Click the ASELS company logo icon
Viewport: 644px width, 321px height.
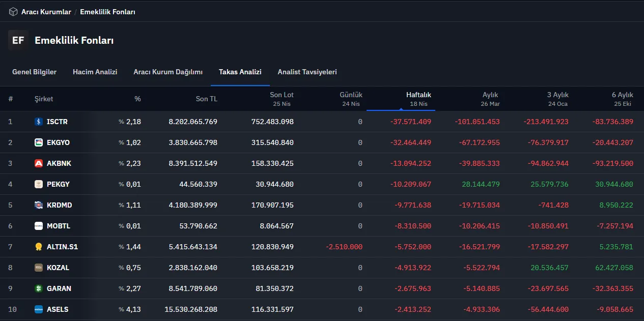coord(38,309)
